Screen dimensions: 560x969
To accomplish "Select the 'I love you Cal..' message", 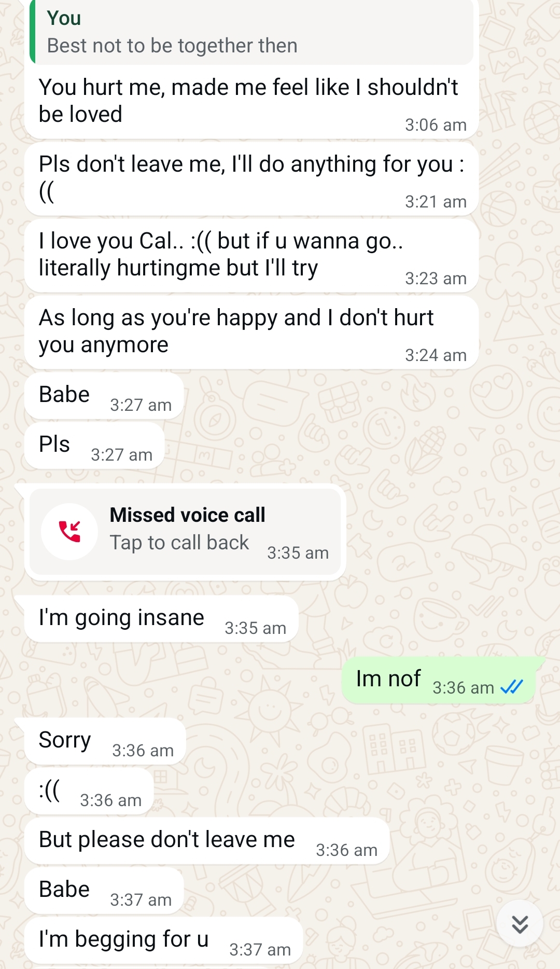I will (251, 255).
